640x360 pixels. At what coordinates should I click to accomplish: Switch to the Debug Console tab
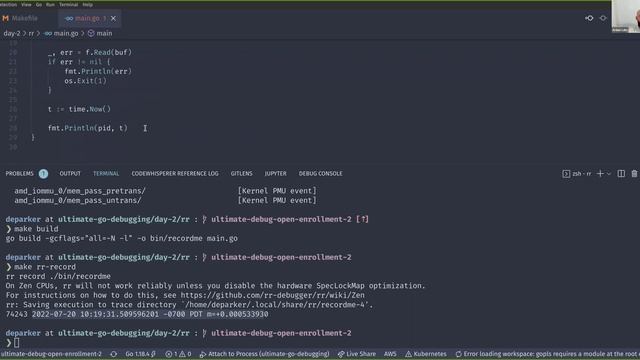coord(320,173)
